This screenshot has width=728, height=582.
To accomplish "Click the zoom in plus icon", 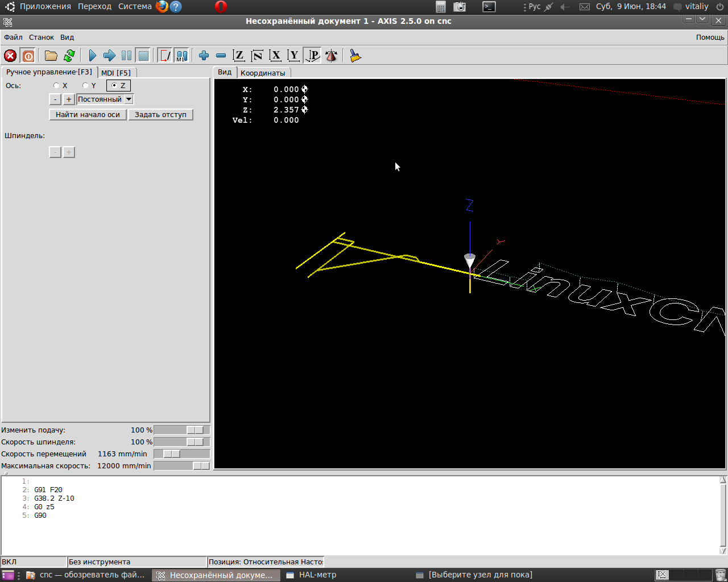I will tap(204, 56).
